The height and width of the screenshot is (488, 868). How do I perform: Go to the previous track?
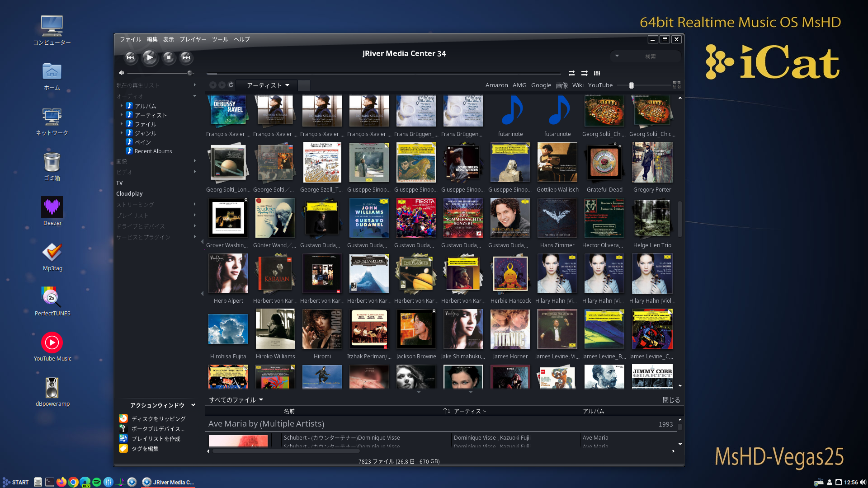(131, 57)
